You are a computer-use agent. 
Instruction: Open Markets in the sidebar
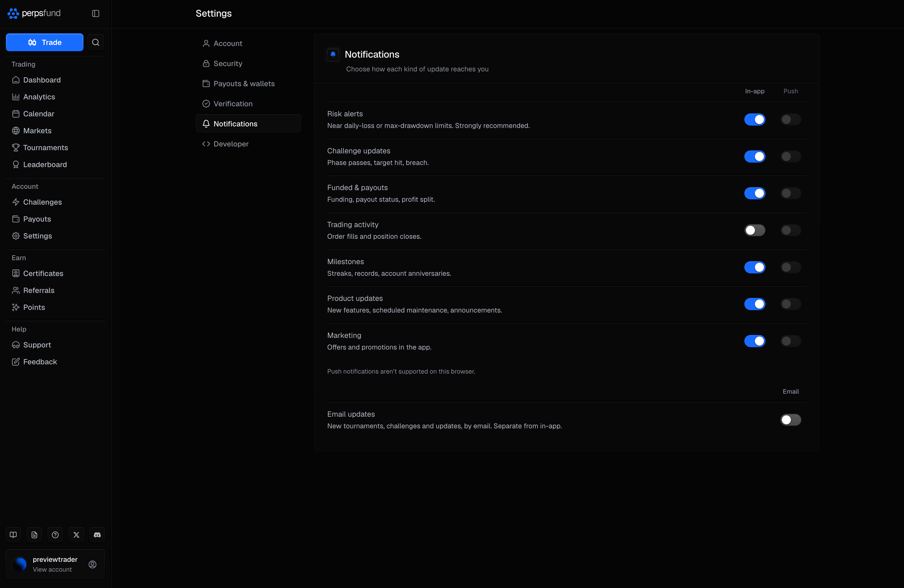tap(55, 131)
